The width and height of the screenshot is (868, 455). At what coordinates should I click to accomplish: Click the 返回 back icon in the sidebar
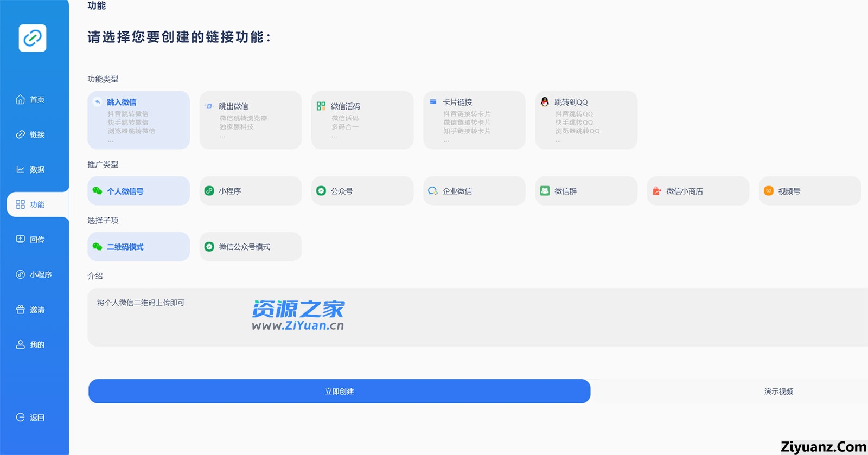21,417
